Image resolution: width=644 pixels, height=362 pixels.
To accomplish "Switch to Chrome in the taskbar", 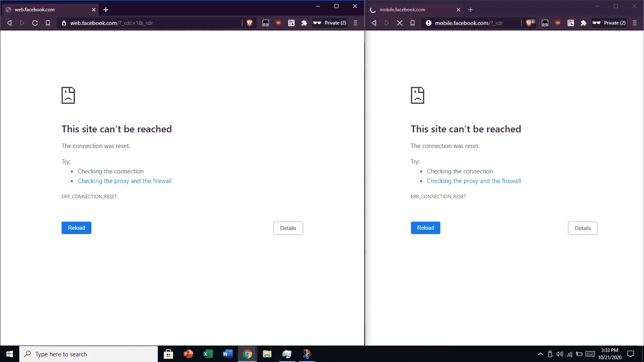I will click(x=248, y=354).
